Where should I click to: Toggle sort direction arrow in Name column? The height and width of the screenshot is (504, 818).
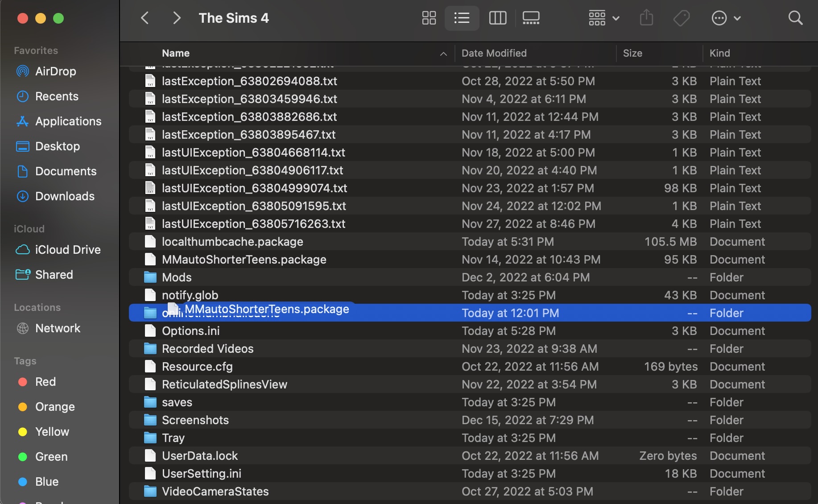click(x=443, y=54)
